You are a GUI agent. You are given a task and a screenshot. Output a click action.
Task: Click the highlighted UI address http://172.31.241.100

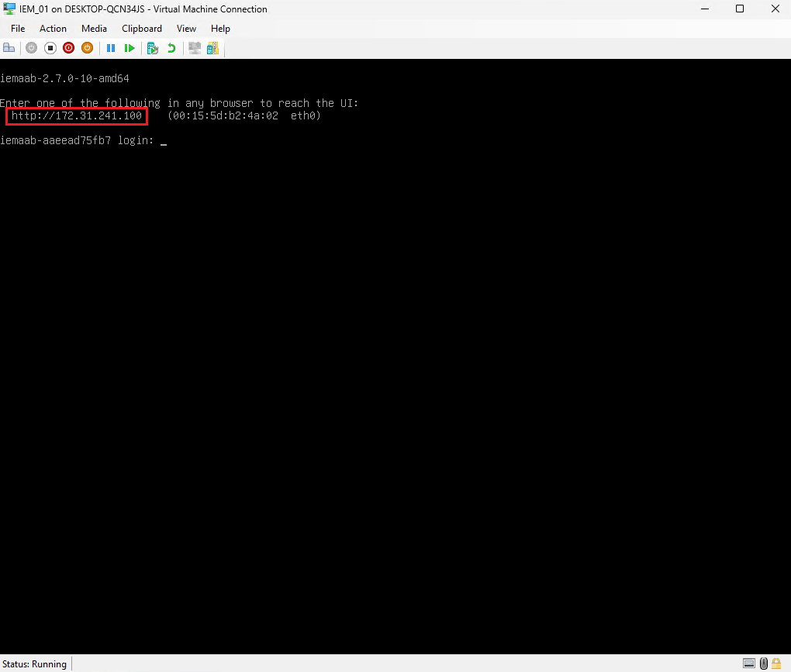coord(76,115)
